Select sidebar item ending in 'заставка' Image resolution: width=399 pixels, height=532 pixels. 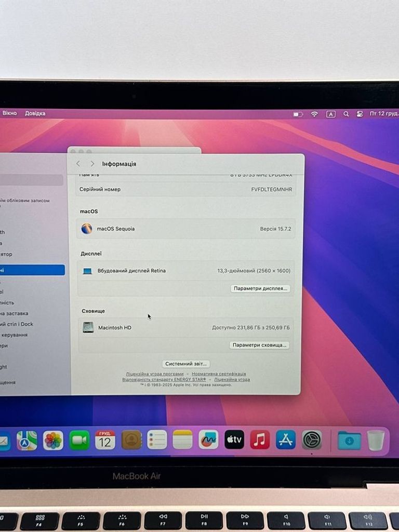point(14,313)
